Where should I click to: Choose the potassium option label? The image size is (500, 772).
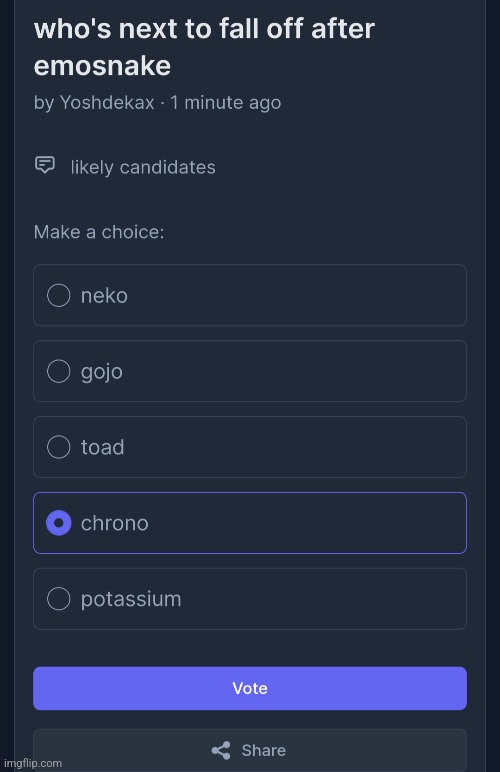(131, 600)
